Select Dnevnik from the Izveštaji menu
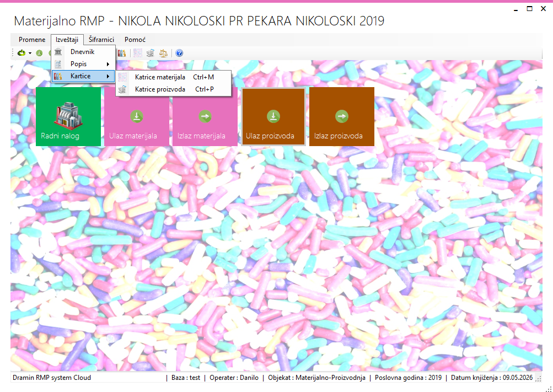553x392 pixels. (83, 52)
